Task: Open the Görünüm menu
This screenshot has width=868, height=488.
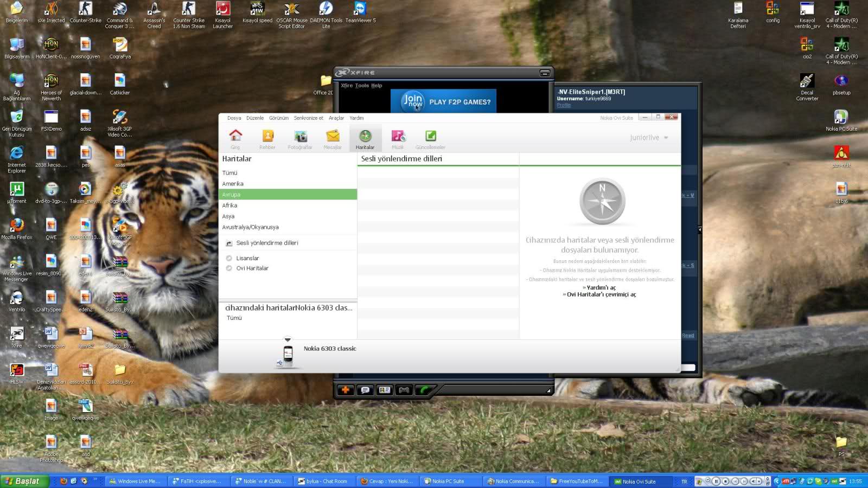Action: pyautogui.click(x=279, y=118)
